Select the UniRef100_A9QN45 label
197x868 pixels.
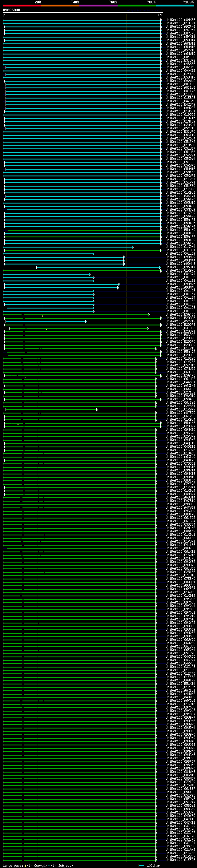pyautogui.click(x=180, y=284)
